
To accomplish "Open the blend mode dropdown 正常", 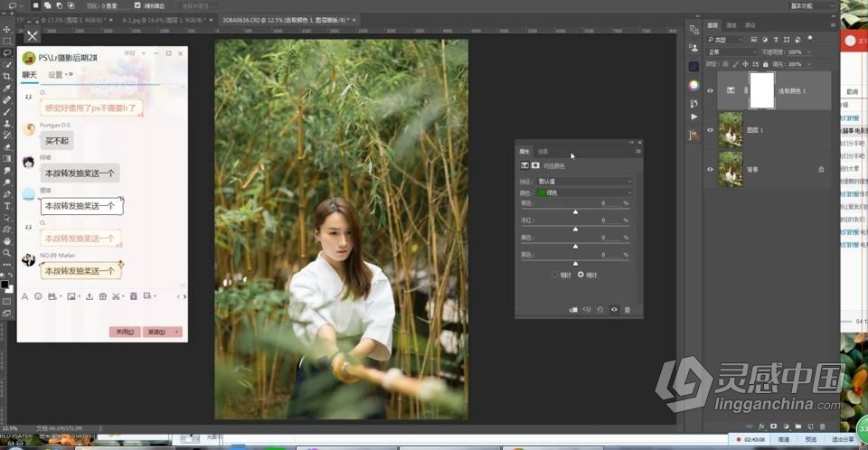I will click(731, 52).
